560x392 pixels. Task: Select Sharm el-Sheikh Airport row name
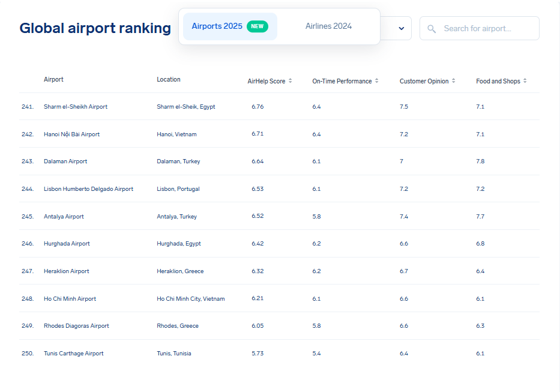(x=76, y=106)
